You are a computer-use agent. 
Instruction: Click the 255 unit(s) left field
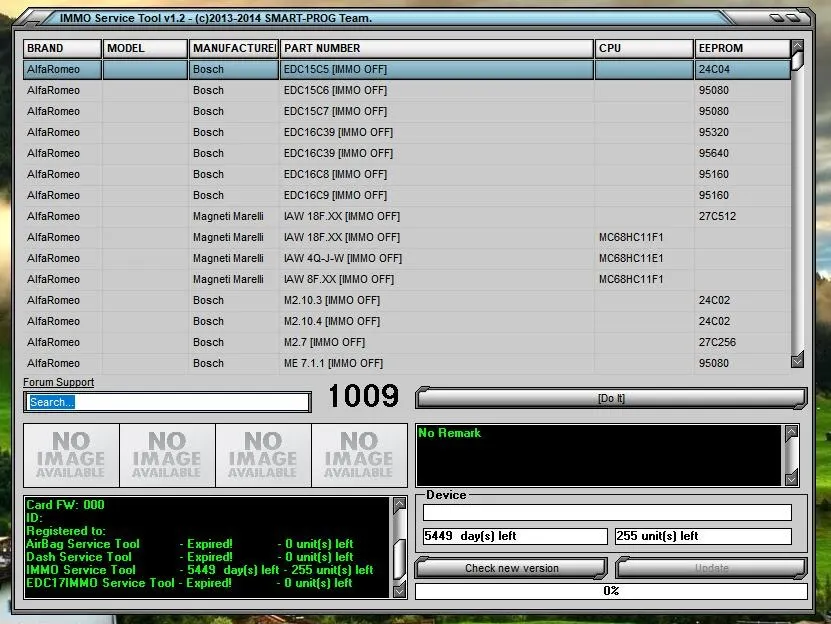click(x=703, y=536)
